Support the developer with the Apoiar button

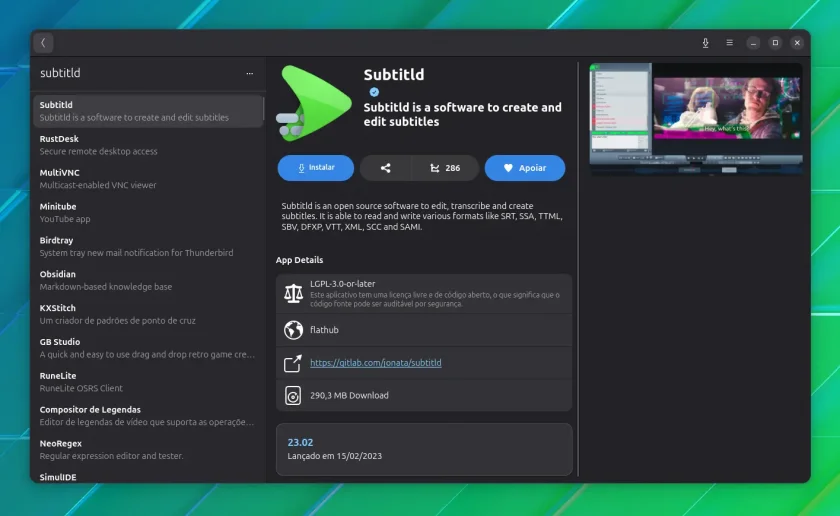point(524,168)
